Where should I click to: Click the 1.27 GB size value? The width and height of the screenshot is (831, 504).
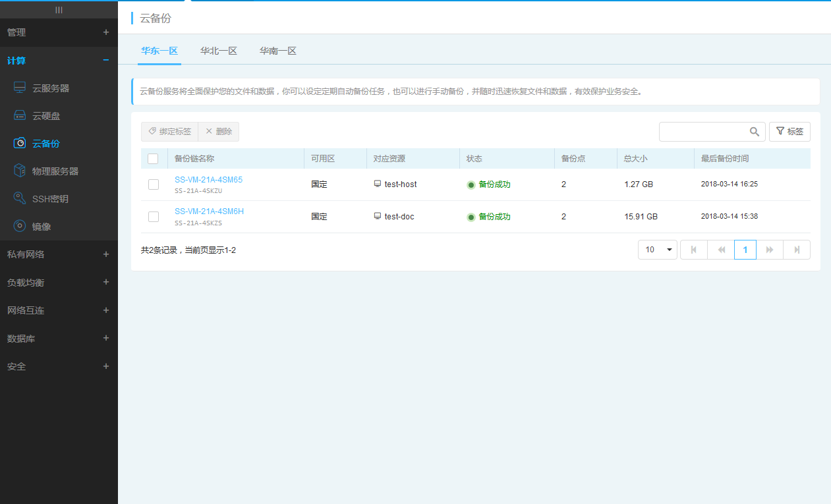pyautogui.click(x=639, y=184)
